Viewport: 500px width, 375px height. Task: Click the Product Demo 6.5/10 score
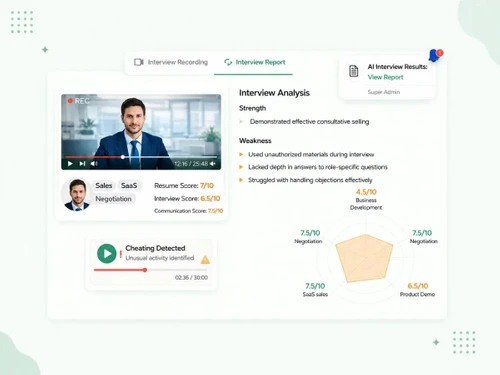tap(418, 286)
